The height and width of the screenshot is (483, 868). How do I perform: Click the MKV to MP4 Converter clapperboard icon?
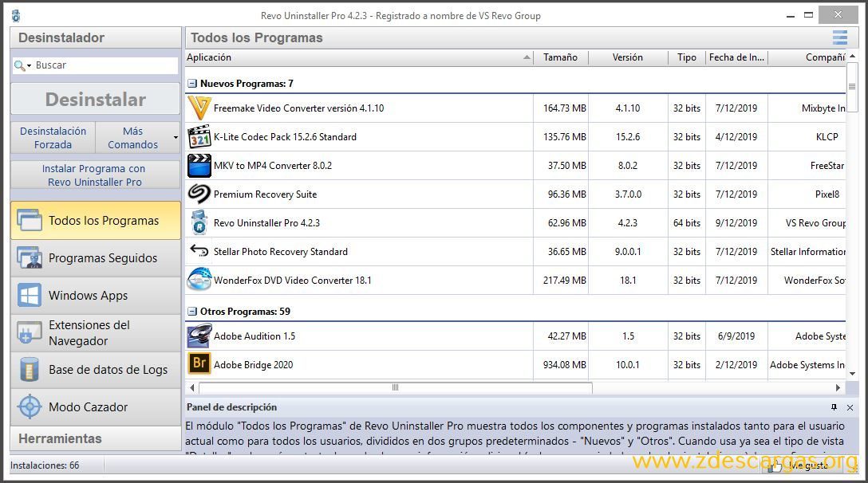point(199,166)
